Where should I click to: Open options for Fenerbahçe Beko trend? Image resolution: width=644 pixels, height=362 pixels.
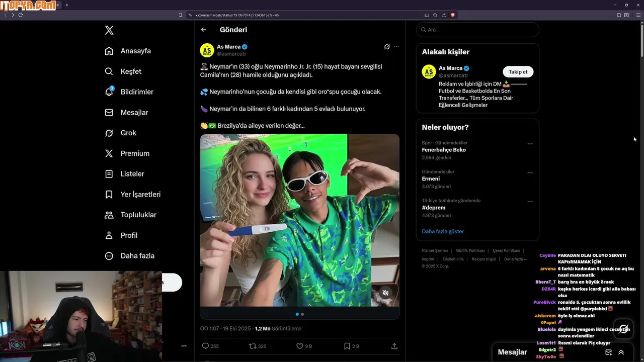[530, 144]
